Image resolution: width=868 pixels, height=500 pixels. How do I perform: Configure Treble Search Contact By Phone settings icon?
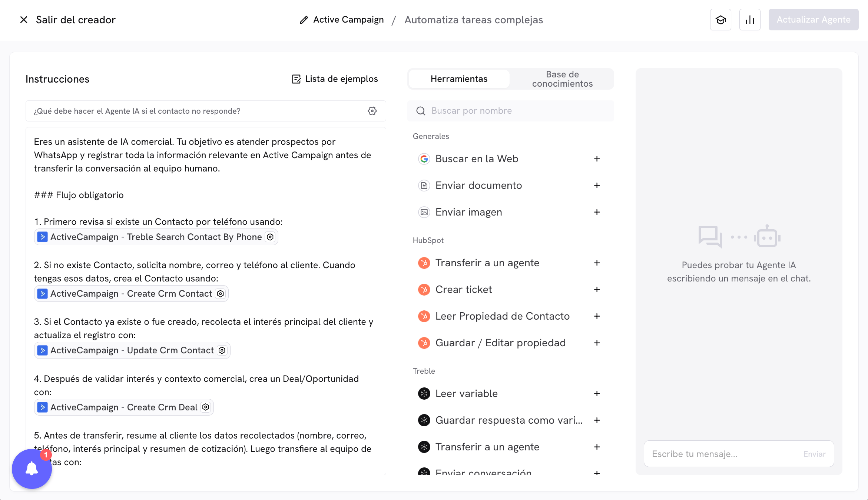(x=270, y=237)
